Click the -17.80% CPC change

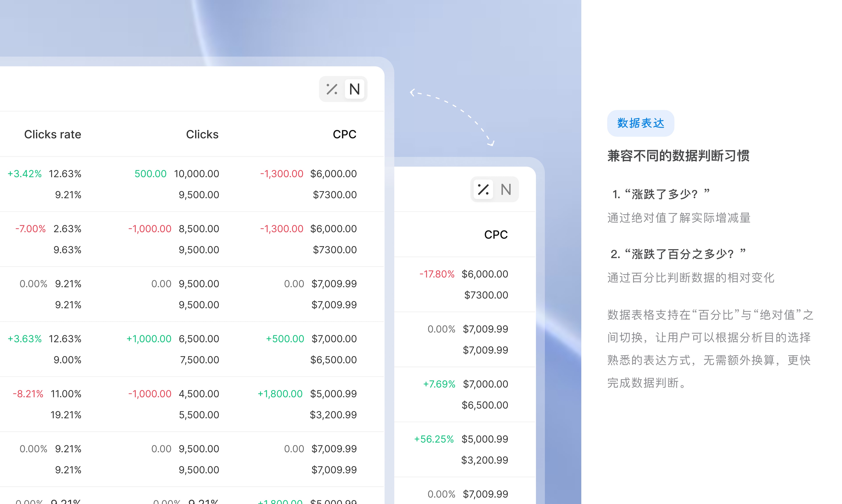437,274
